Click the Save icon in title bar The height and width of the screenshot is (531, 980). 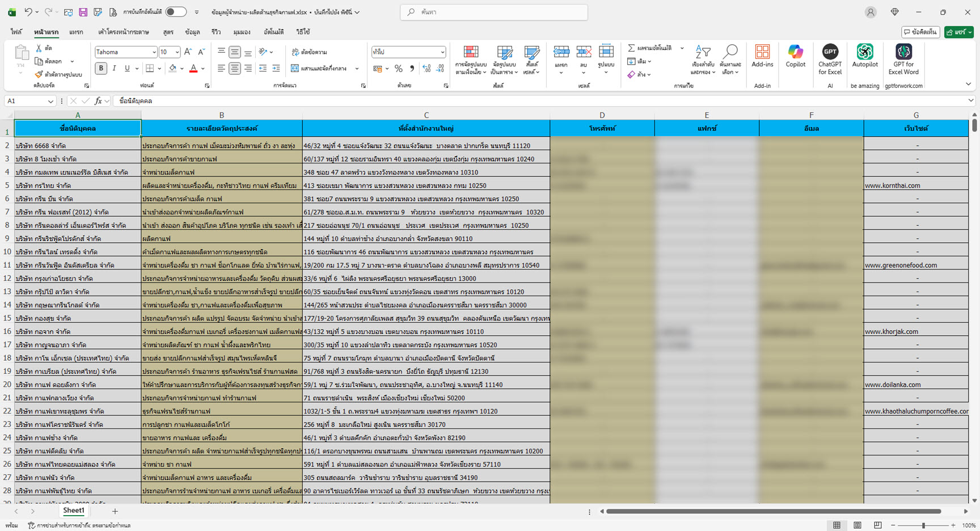(83, 12)
